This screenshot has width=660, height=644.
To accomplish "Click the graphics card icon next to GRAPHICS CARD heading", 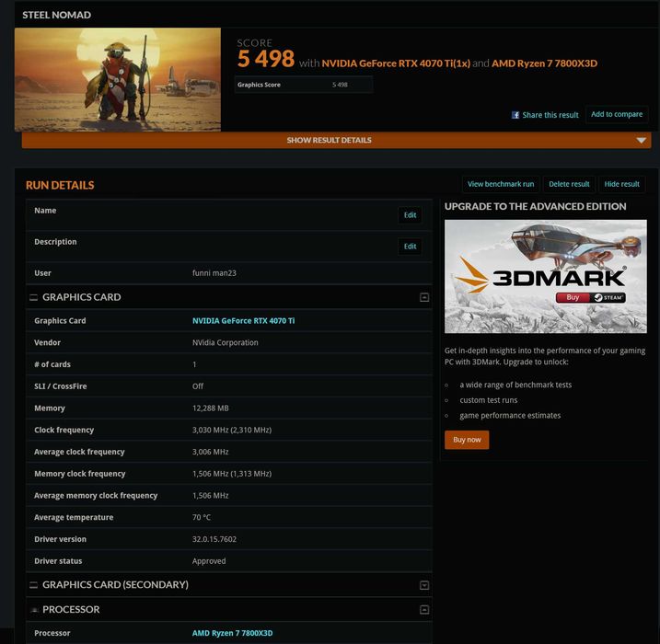I will tap(34, 297).
